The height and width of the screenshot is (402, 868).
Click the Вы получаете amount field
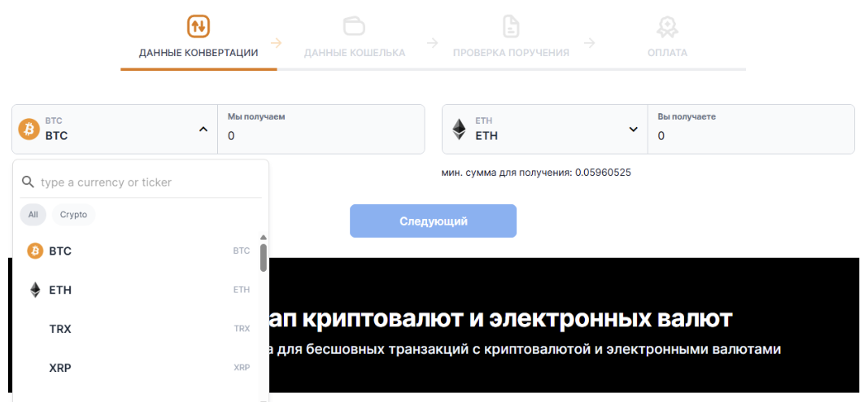(x=751, y=129)
